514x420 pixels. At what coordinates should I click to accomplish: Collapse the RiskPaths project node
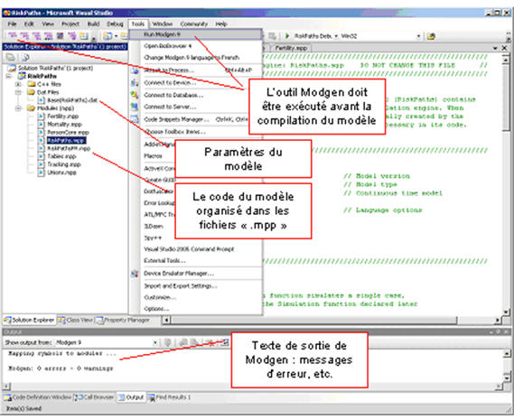click(x=9, y=77)
